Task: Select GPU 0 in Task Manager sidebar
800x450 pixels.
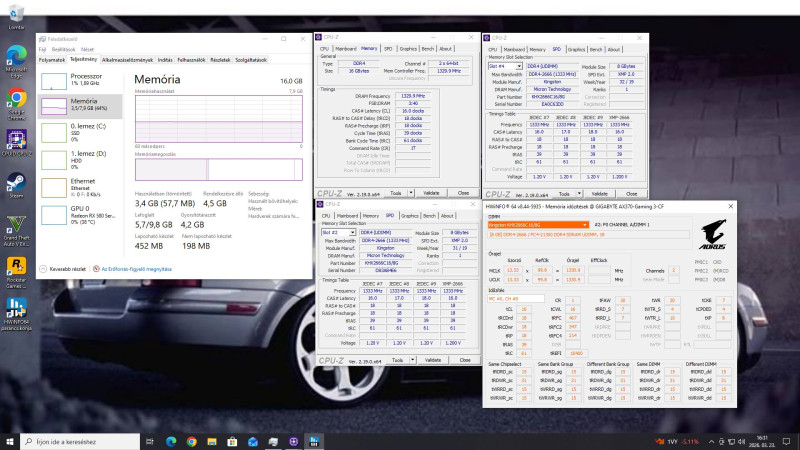Action: tap(80, 215)
